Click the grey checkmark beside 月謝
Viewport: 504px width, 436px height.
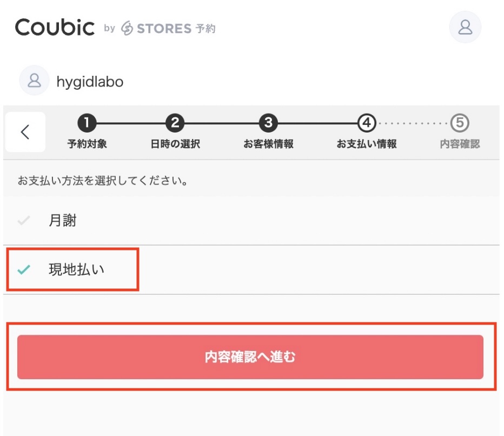pos(24,221)
